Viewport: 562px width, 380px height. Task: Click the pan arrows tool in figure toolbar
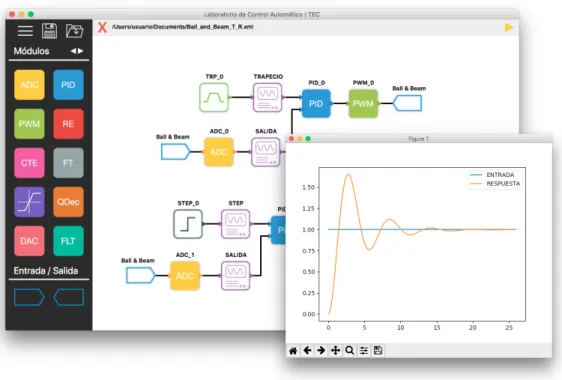point(335,350)
